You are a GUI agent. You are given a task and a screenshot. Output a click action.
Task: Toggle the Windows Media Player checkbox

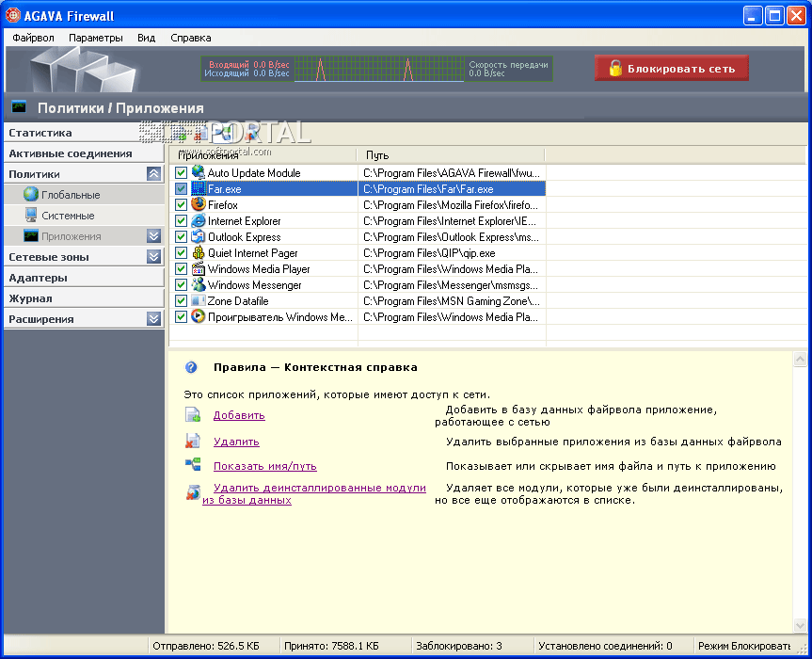point(182,268)
